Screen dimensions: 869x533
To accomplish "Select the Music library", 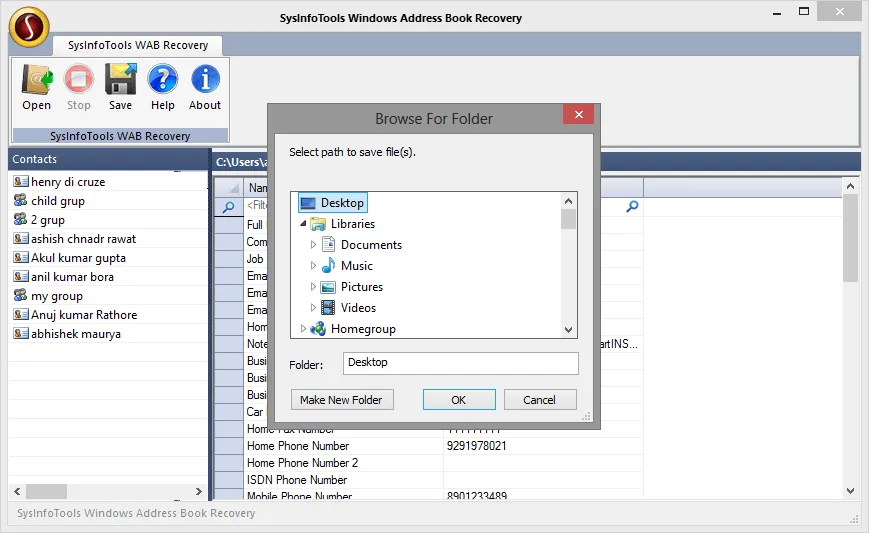I will click(x=356, y=266).
